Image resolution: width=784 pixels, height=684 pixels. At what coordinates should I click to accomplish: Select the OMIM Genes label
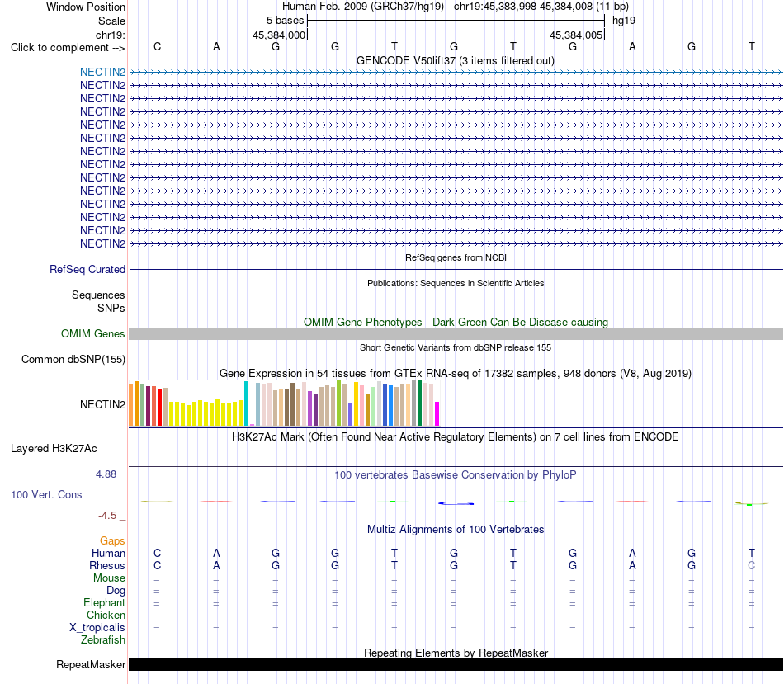pos(92,333)
